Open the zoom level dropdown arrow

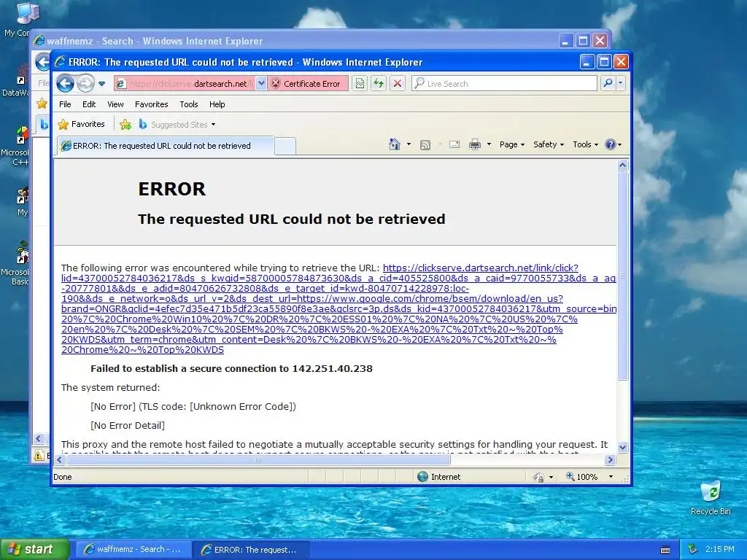(x=611, y=477)
